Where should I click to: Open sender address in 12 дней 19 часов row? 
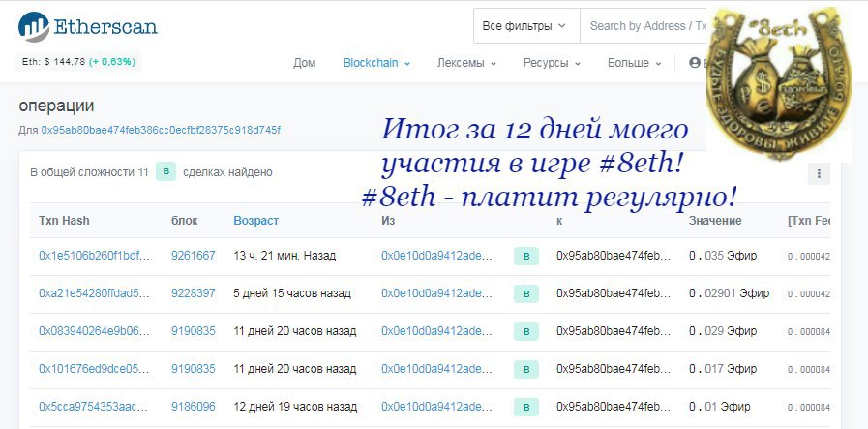tap(436, 407)
